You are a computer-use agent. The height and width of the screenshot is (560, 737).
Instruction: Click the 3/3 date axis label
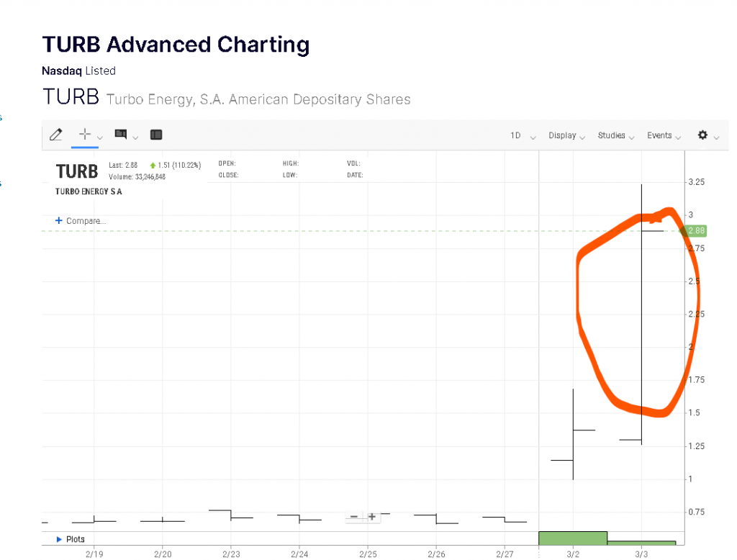(641, 554)
